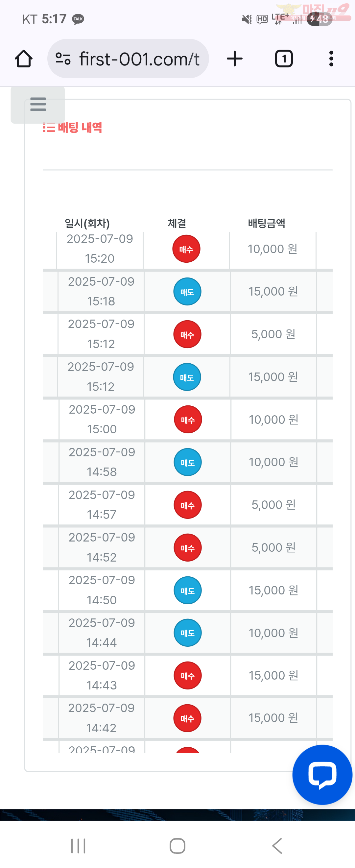Select the 15:00 row 10,000 원 amount

(x=273, y=420)
